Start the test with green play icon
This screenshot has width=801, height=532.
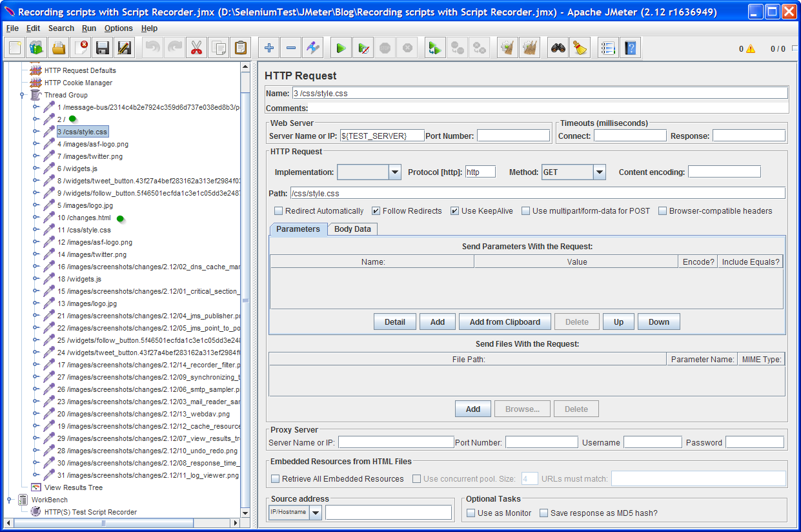coord(341,48)
